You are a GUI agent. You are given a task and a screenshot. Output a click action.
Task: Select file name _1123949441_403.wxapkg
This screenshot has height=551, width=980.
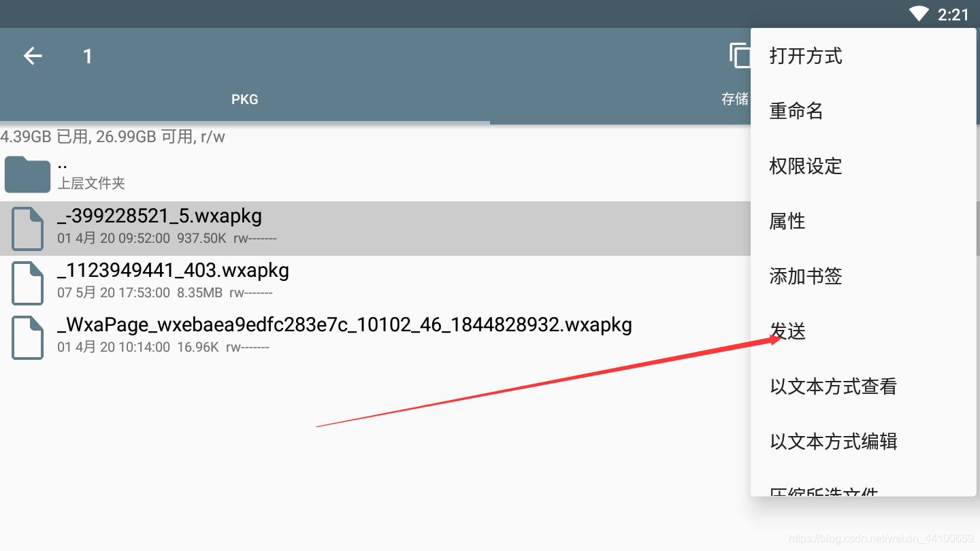point(174,271)
